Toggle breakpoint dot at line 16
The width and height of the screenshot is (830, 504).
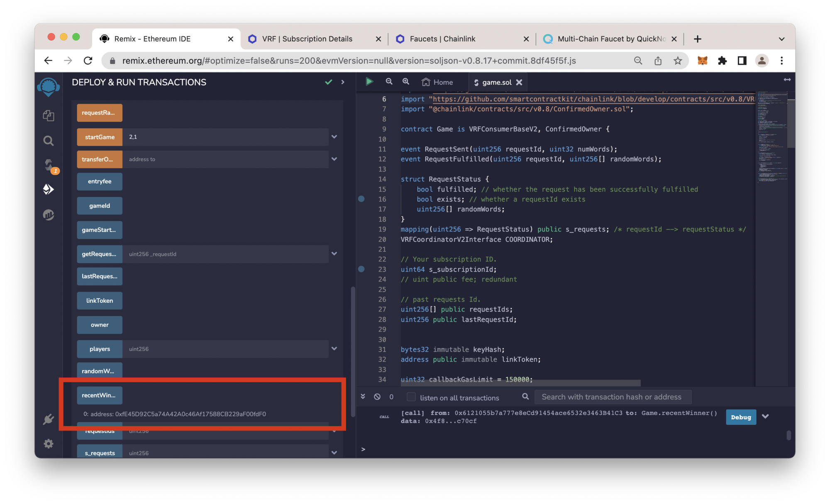click(x=361, y=199)
